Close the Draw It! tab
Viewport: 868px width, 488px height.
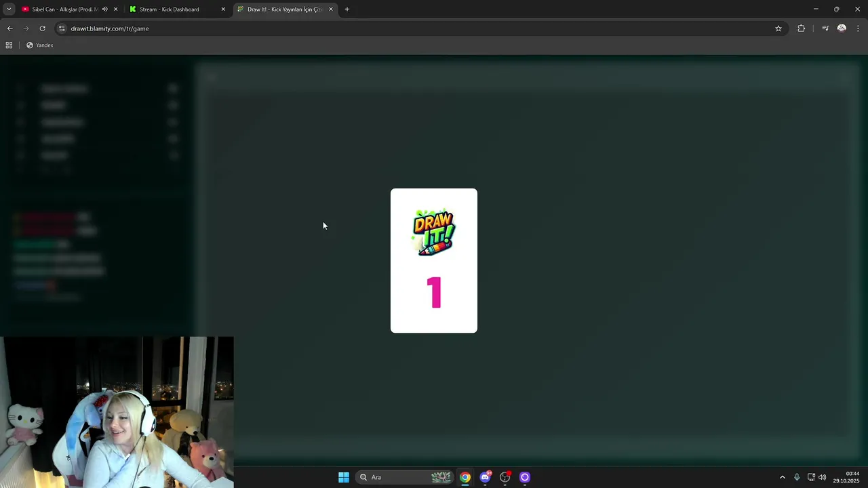coord(331,9)
